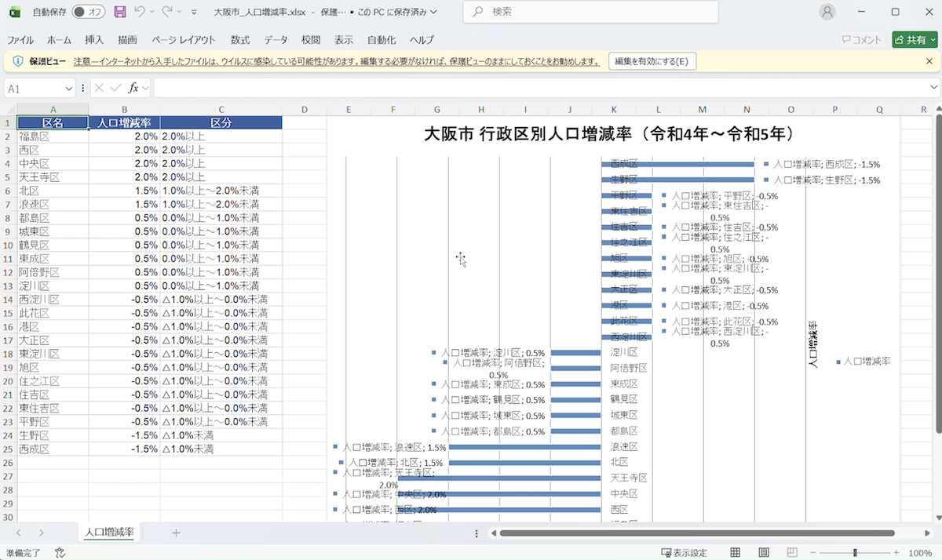Click the accessibility check status bar icon
The image size is (942, 560).
click(x=60, y=552)
